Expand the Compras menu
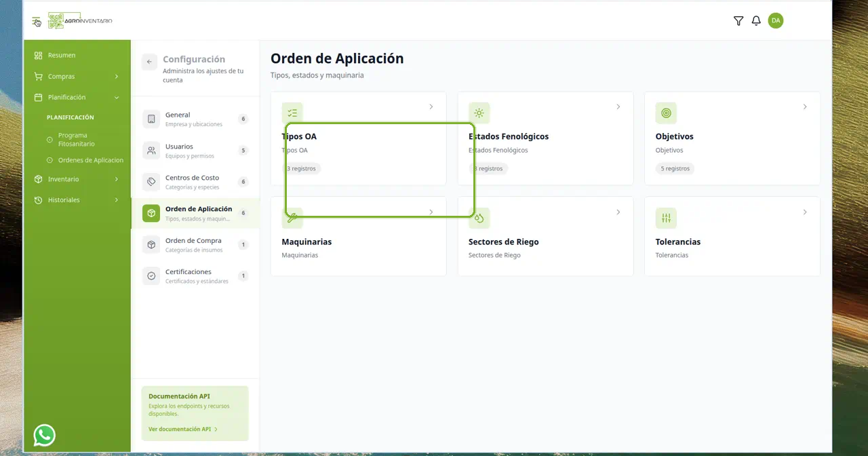 click(x=77, y=77)
